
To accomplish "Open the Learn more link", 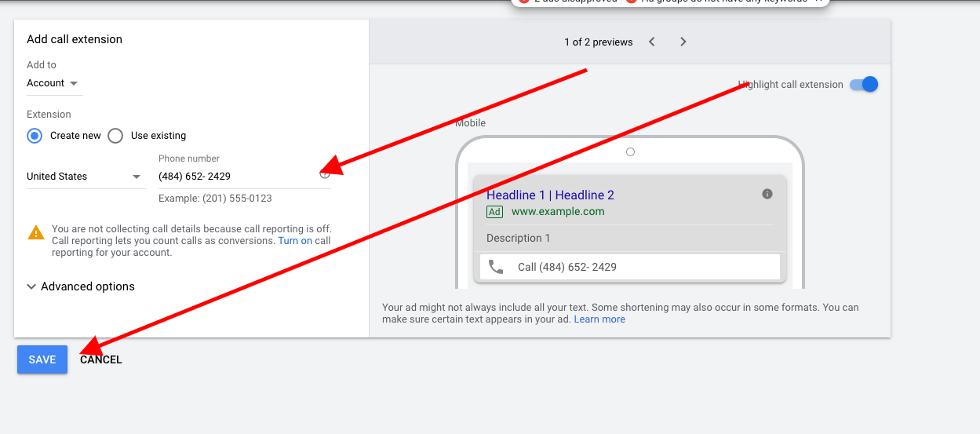I will coord(599,319).
